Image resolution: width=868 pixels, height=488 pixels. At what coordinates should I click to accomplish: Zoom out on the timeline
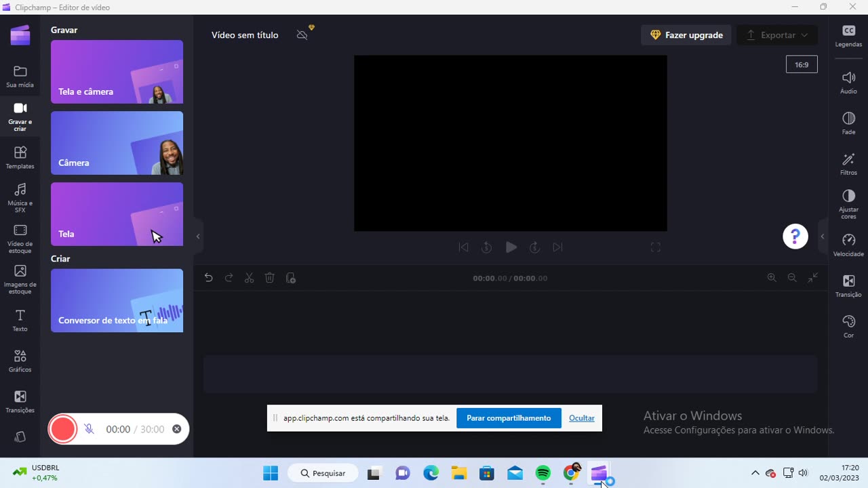pos(792,278)
